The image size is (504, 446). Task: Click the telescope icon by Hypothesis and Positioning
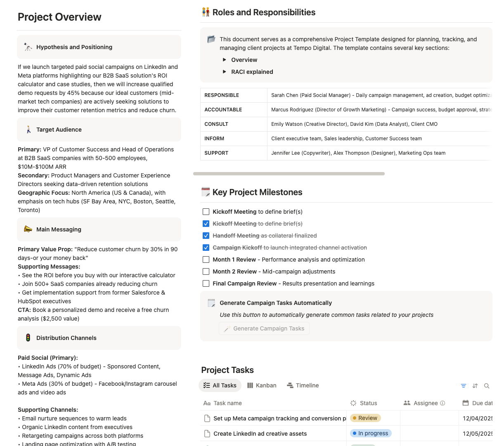(x=28, y=47)
